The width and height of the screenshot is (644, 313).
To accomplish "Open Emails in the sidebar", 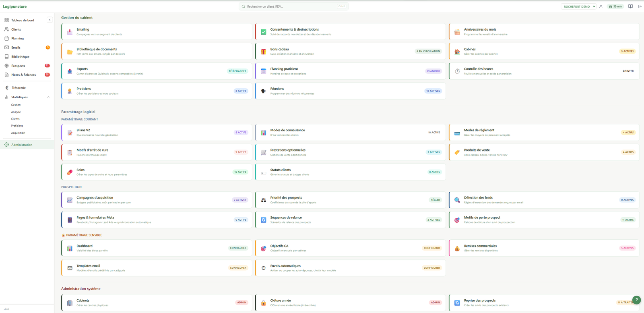I will (27, 48).
